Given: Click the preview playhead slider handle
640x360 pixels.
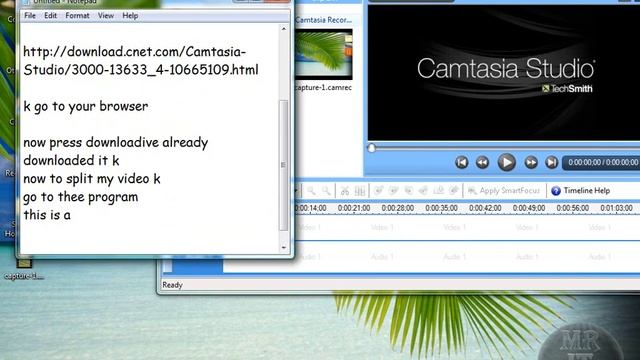Looking at the screenshot, I should (x=371, y=148).
